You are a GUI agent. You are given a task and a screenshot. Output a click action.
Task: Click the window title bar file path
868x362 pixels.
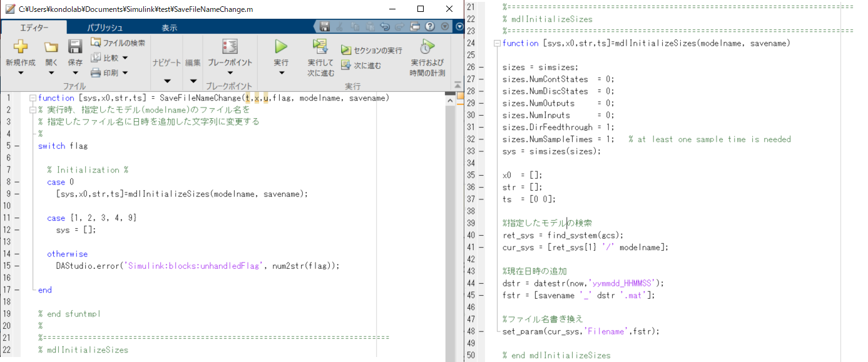[x=136, y=9]
